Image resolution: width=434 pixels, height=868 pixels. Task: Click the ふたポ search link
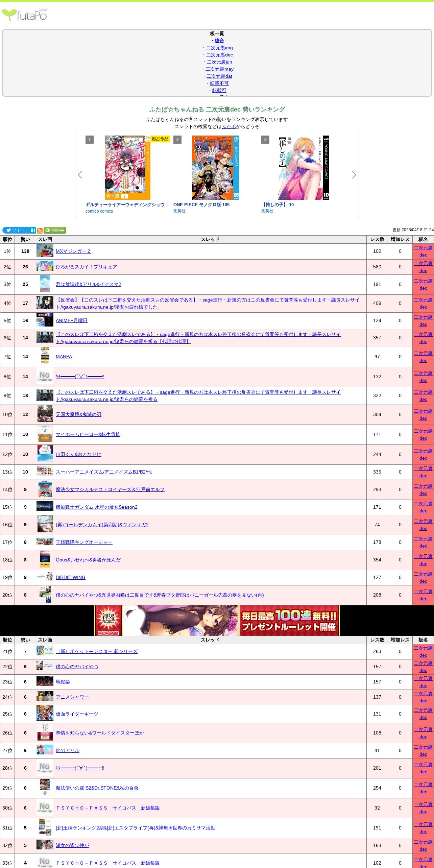229,126
